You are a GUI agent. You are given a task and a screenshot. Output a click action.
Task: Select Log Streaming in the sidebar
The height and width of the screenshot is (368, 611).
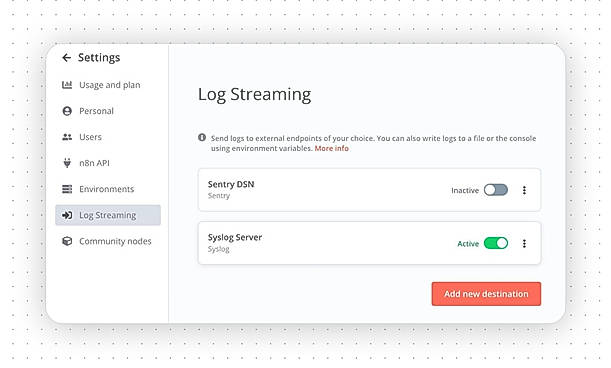pyautogui.click(x=108, y=215)
